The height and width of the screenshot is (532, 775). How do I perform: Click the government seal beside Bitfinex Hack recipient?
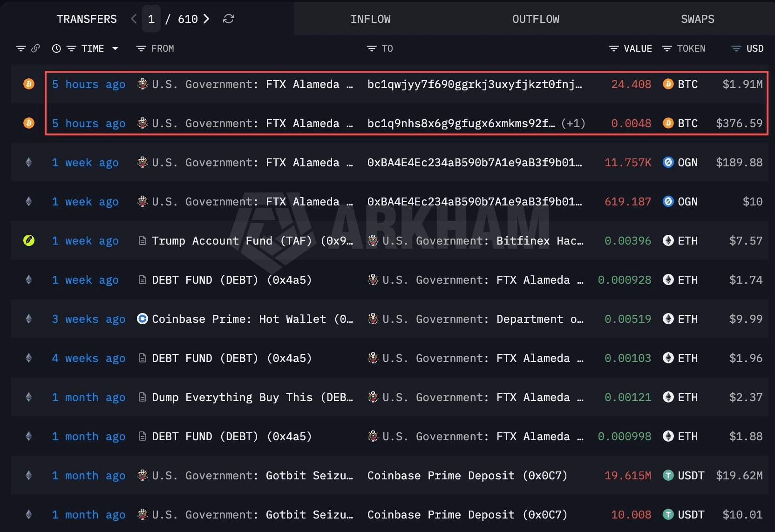[373, 241]
